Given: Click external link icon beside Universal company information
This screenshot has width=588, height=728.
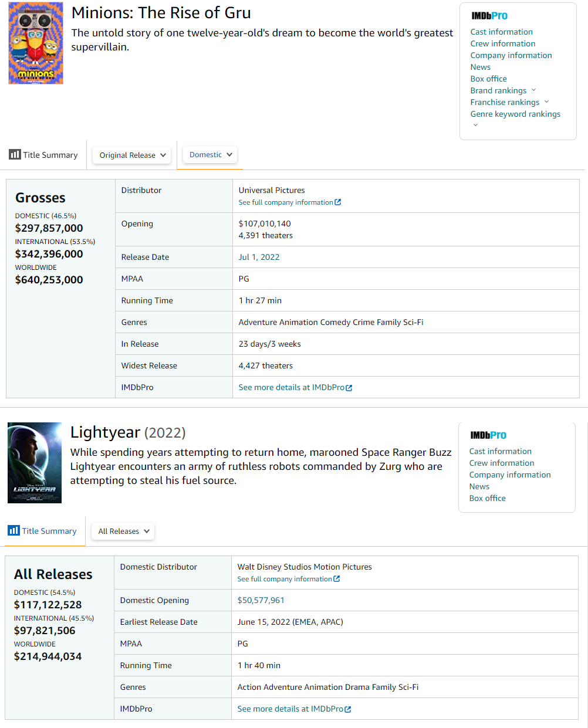Looking at the screenshot, I should tap(337, 202).
